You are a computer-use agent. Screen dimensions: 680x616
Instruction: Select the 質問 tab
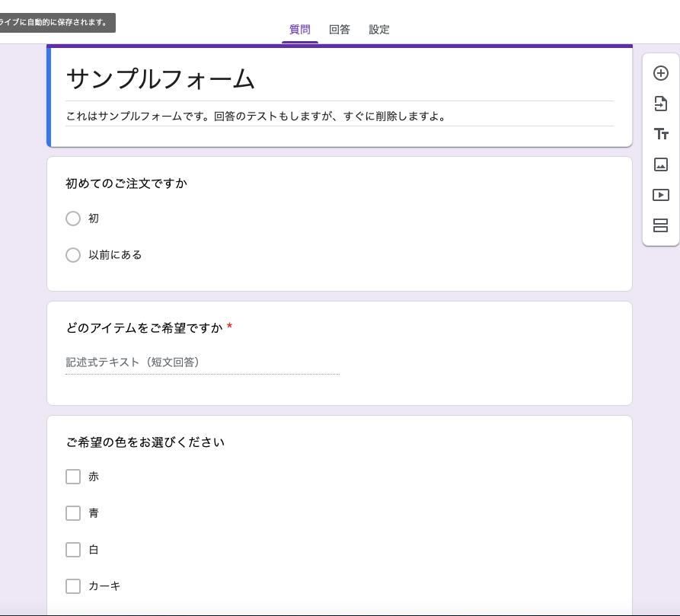299,30
